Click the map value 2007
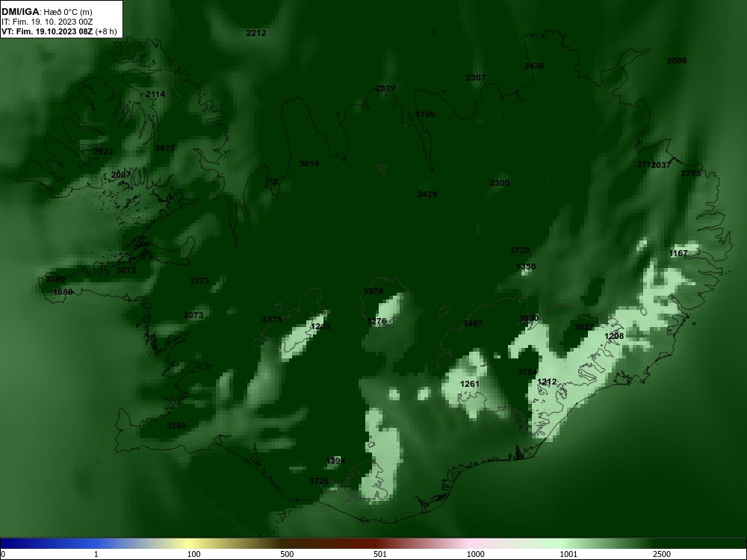 click(x=121, y=175)
